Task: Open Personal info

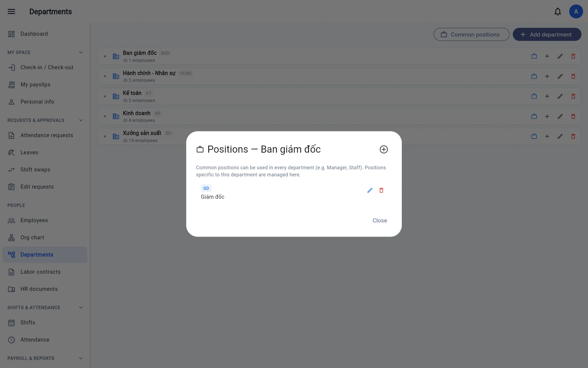Action: pyautogui.click(x=45, y=102)
